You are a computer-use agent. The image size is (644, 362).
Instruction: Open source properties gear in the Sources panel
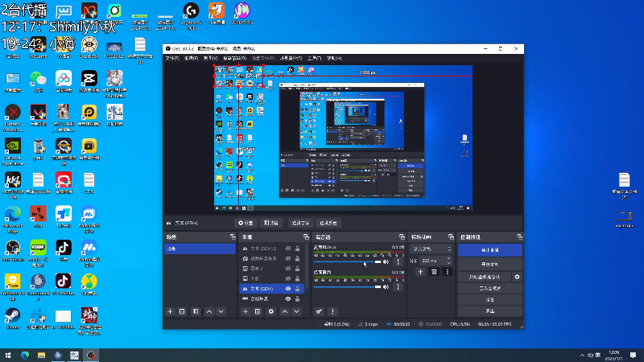(271, 311)
